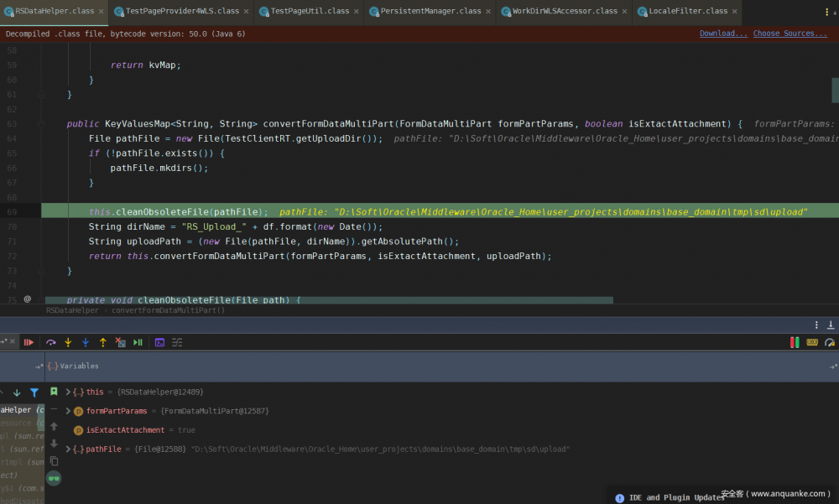Expand the formPartParams variable node
This screenshot has height=504, width=839.
pyautogui.click(x=68, y=411)
